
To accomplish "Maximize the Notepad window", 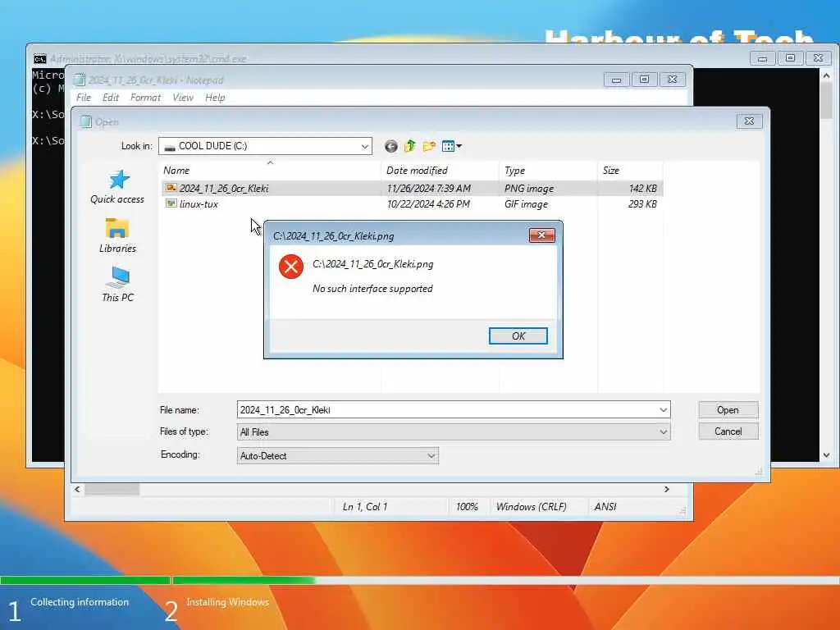I will [x=645, y=80].
